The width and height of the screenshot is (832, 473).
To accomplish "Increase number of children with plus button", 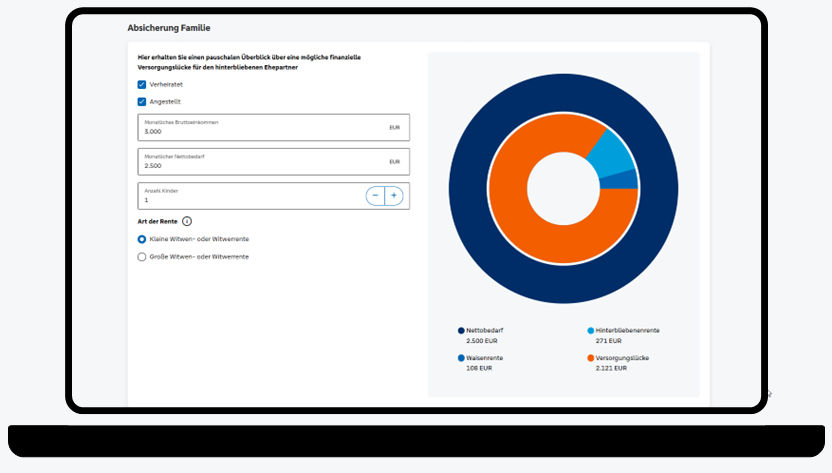I will click(394, 196).
